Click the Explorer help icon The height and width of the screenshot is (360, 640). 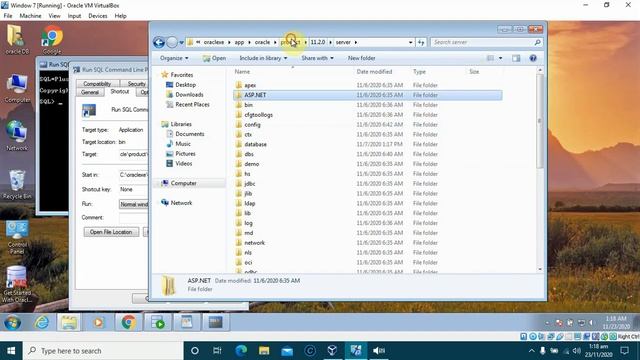533,58
